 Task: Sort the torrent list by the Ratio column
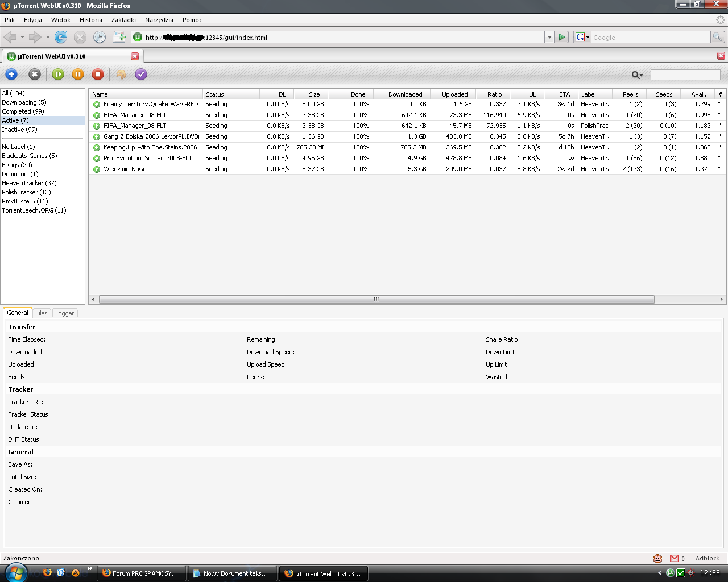tap(493, 94)
